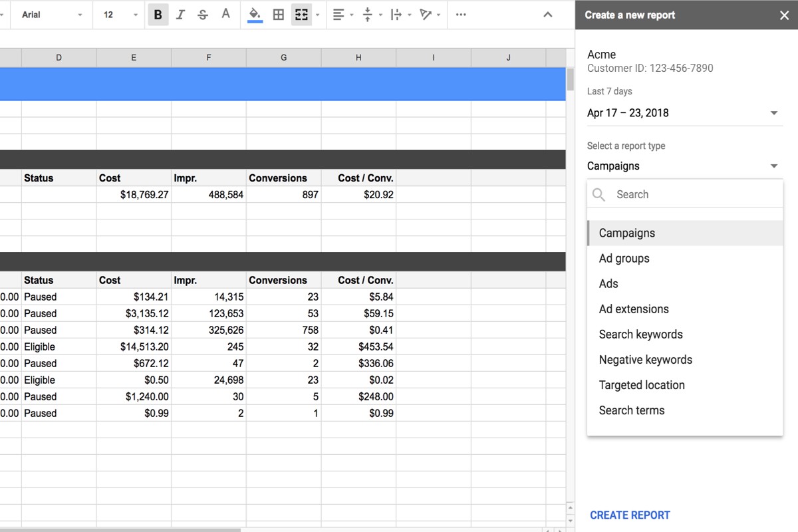Screen dimensions: 798x532
Task: Select column D header
Action: (x=59, y=58)
